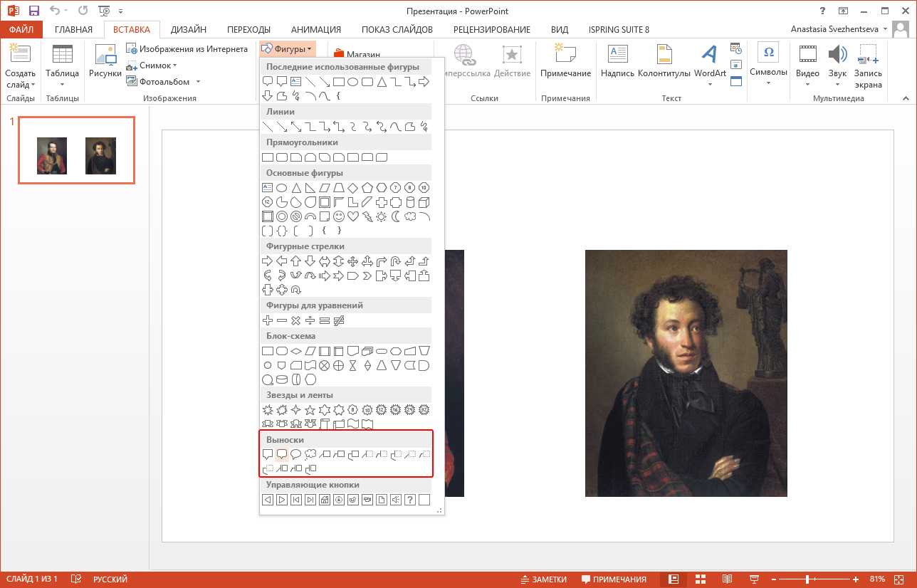
Task: Select slide 1 thumbnail in the panel
Action: 76,150
